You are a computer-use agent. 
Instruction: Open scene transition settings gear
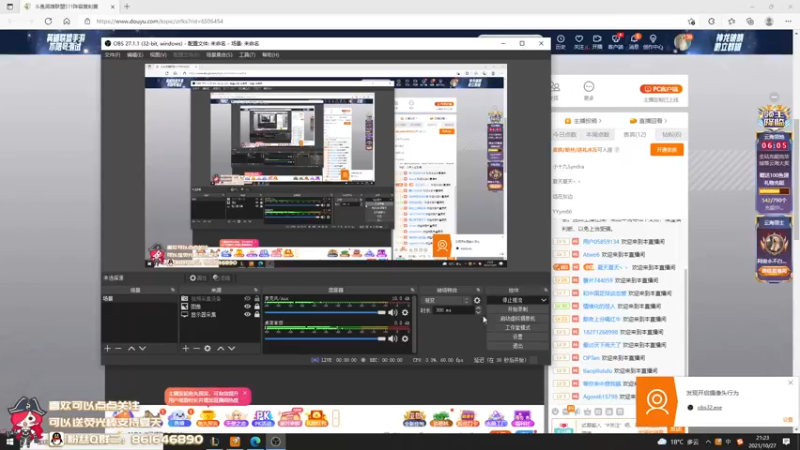coord(477,301)
